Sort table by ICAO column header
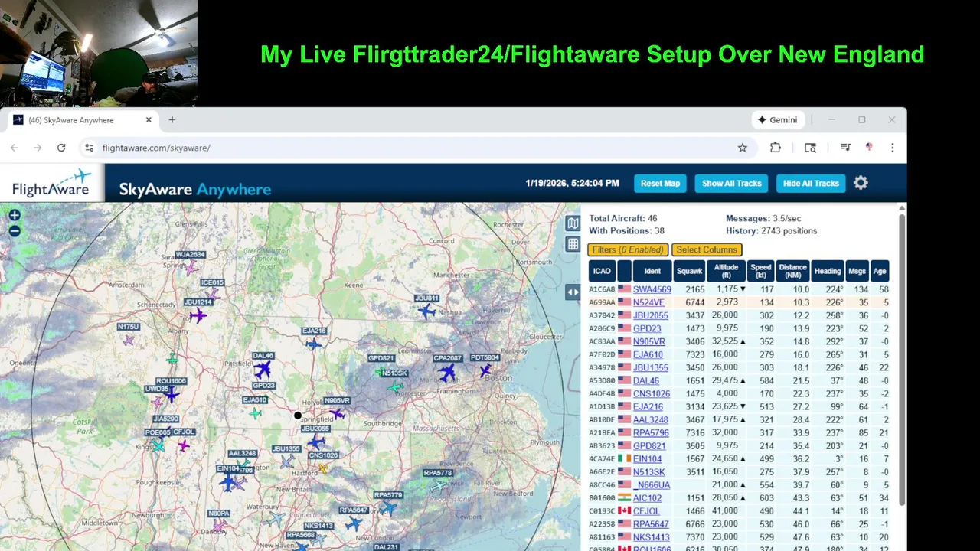 point(602,271)
